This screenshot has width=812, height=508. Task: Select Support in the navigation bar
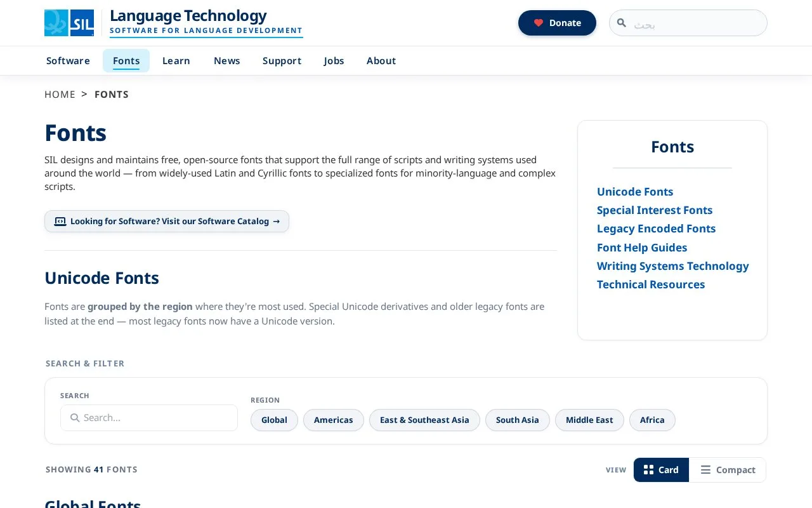pyautogui.click(x=282, y=61)
